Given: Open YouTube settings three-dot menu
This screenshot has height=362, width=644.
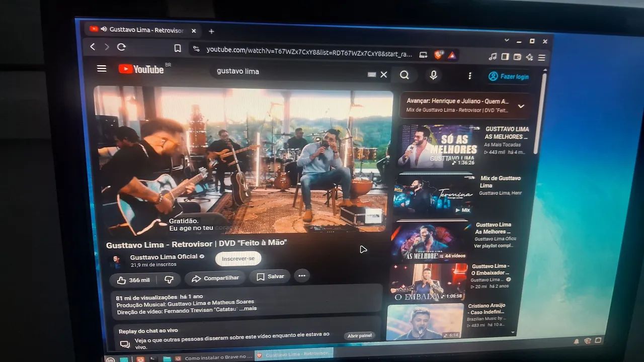Looking at the screenshot, I should [470, 75].
